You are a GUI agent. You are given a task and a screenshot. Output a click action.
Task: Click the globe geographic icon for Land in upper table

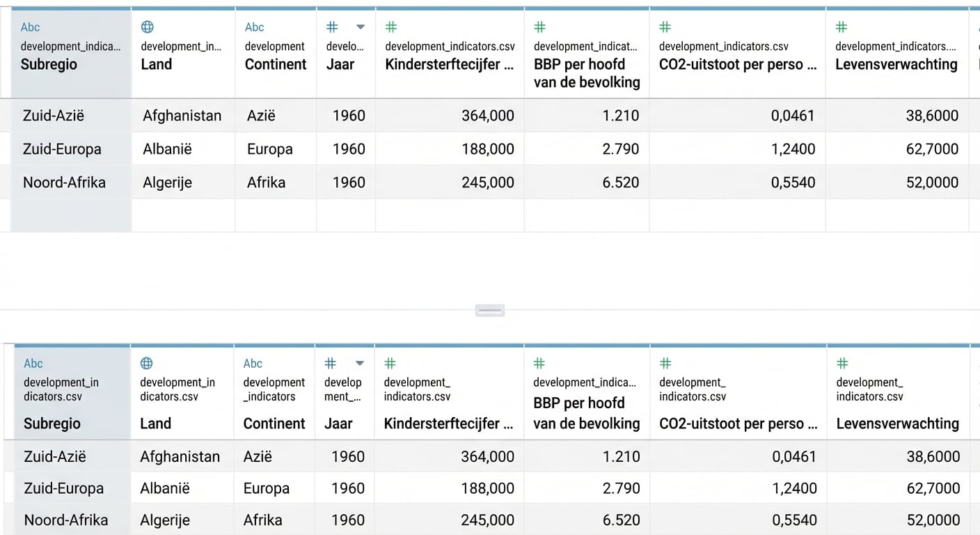(148, 27)
